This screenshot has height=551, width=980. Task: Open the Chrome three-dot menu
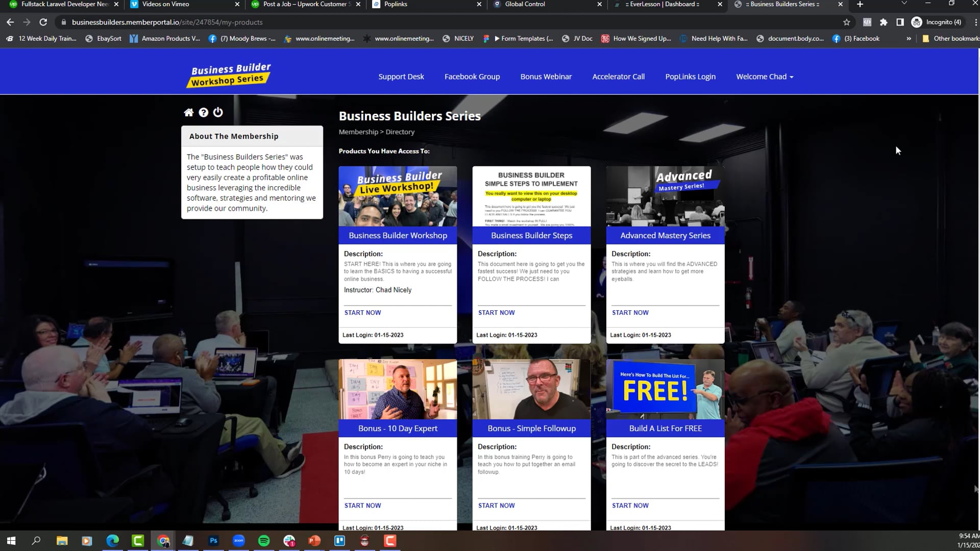[x=975, y=22]
